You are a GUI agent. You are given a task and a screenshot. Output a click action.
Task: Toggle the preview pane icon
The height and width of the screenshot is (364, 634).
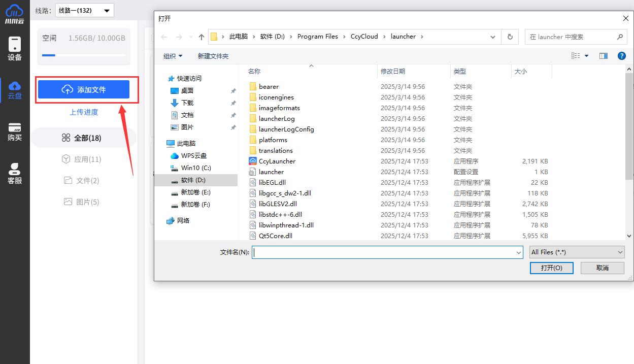[x=603, y=56]
